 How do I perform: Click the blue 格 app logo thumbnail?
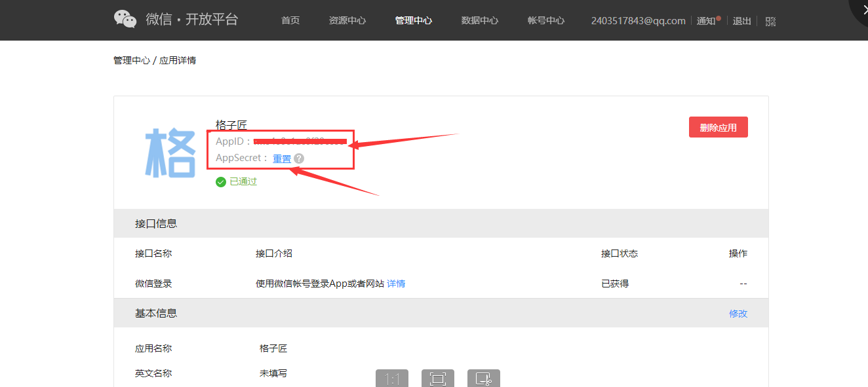170,153
